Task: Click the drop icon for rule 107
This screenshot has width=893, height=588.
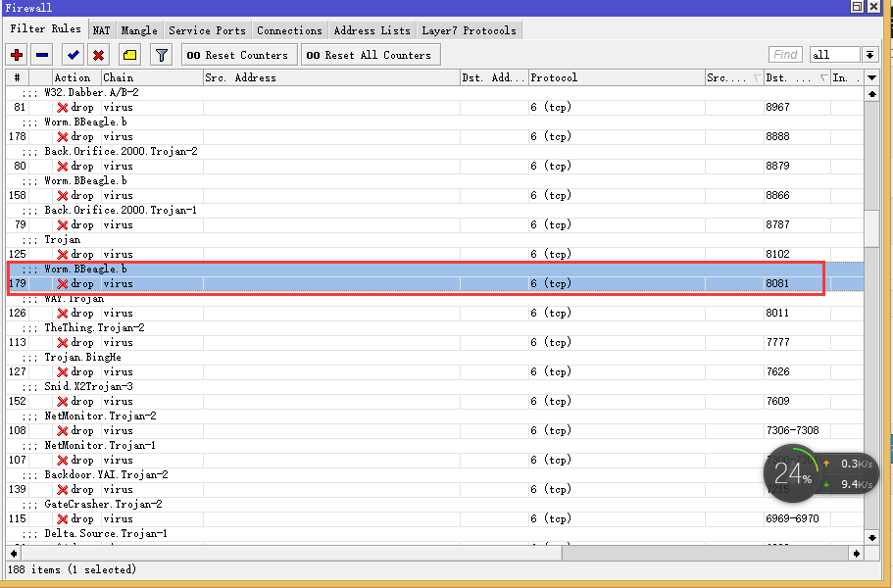Action: (63, 461)
